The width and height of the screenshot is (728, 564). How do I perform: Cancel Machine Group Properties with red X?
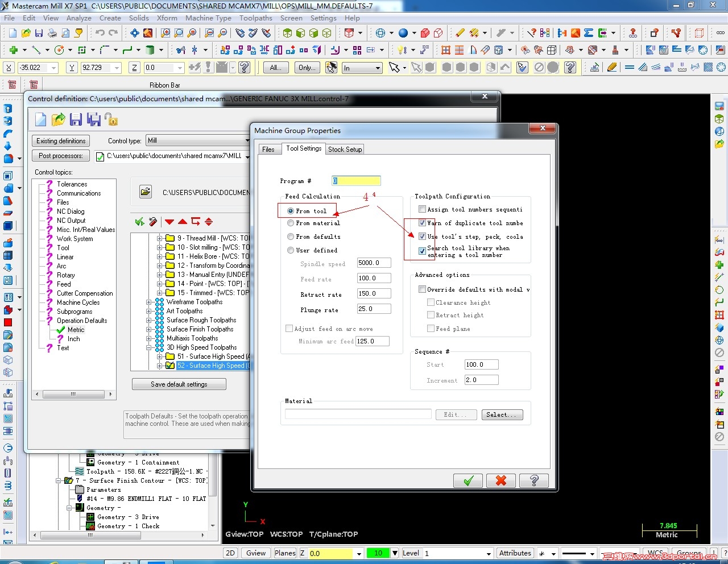[x=501, y=481]
